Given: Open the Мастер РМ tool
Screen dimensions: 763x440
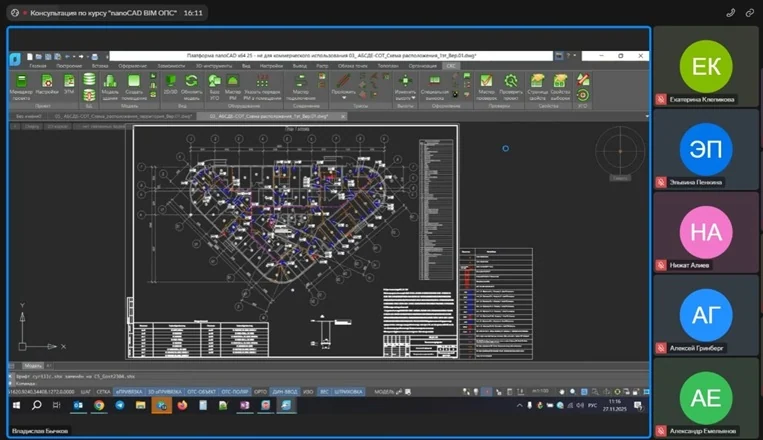Looking at the screenshot, I should tap(233, 87).
